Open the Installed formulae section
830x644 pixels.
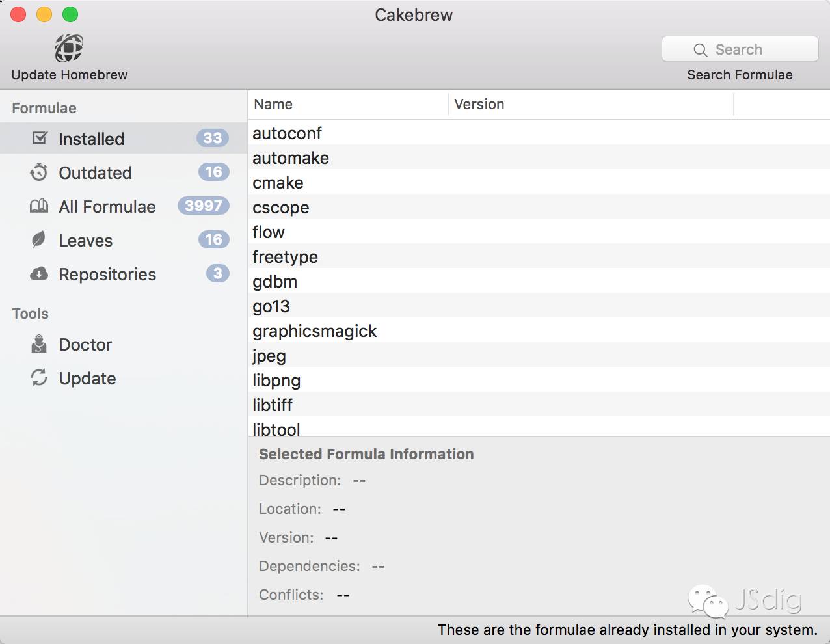tap(124, 139)
